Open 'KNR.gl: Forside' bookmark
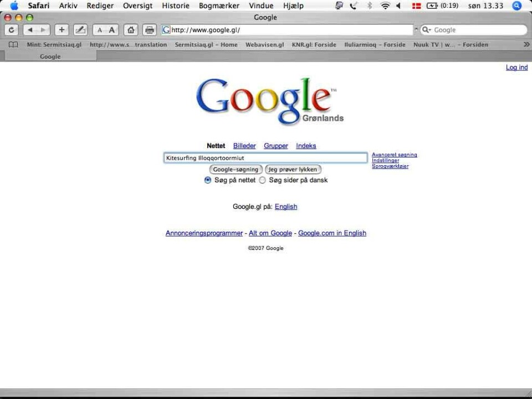Image resolution: width=532 pixels, height=399 pixels. point(314,44)
